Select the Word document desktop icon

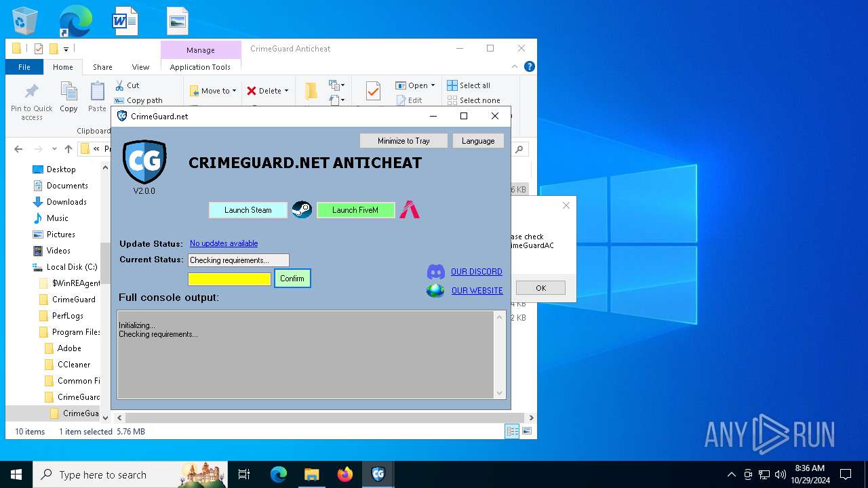coord(125,21)
